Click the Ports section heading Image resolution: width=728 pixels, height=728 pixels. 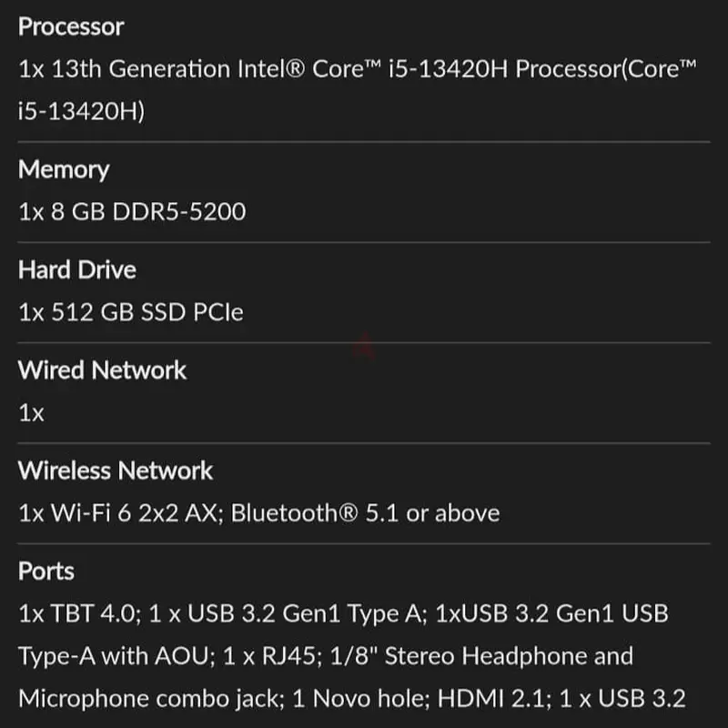click(46, 571)
